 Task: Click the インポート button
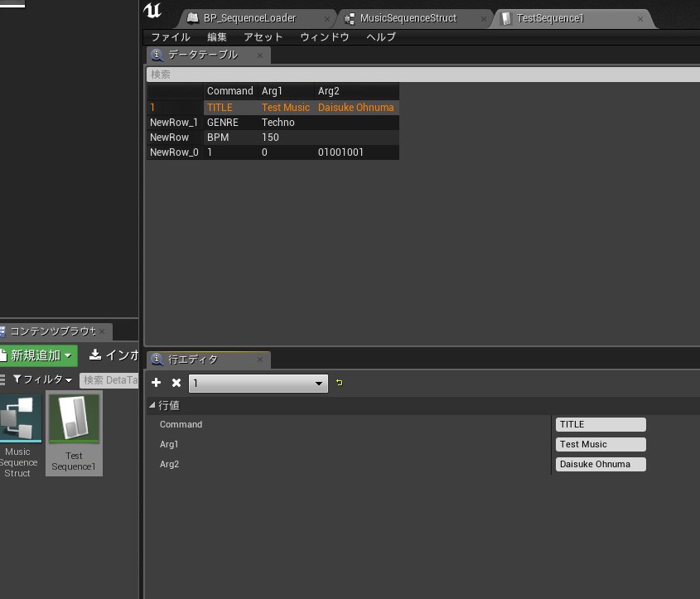click(113, 355)
